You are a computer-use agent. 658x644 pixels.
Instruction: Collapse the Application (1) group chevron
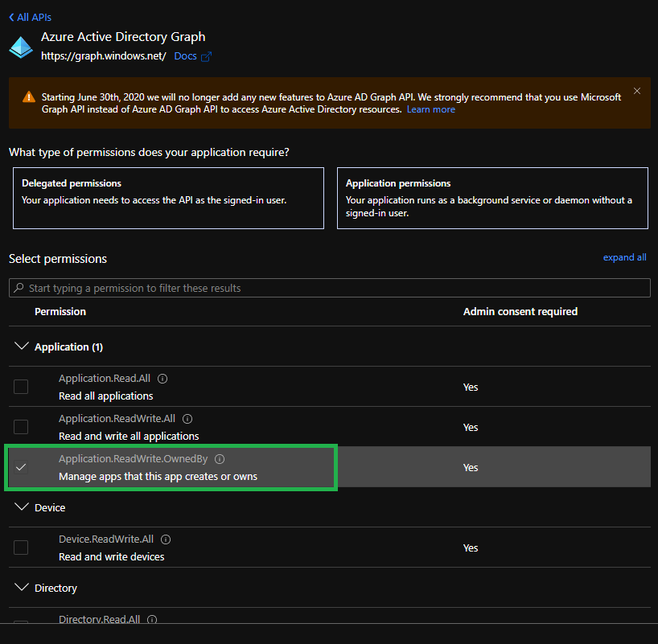22,347
